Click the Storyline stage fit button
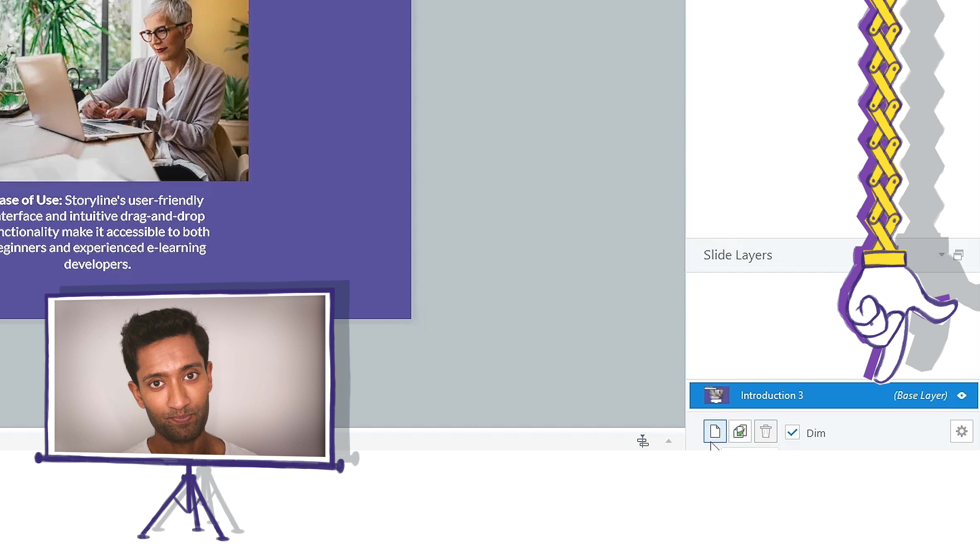Screen dimensions: 980x551 point(643,441)
